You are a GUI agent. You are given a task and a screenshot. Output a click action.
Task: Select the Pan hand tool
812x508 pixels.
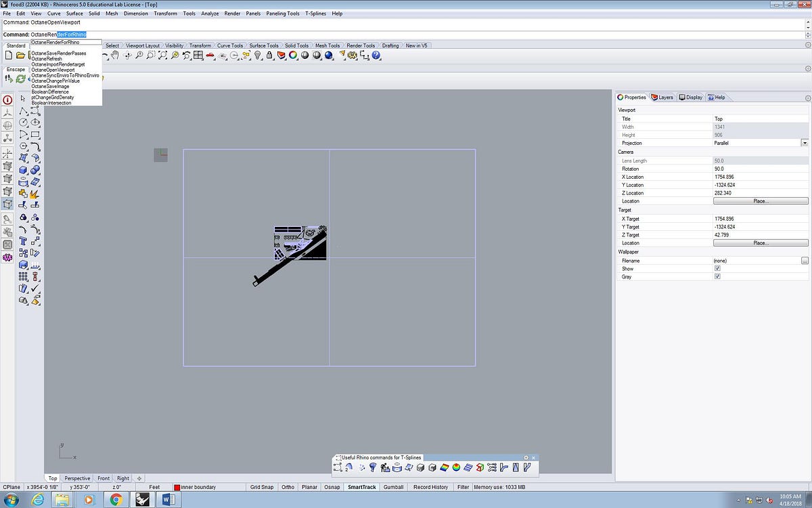pos(115,56)
